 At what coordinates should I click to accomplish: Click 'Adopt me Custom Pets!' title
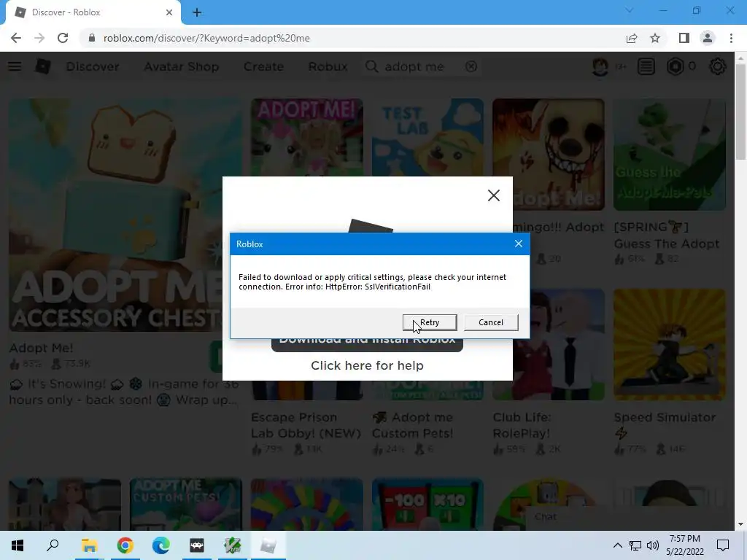coord(413,425)
